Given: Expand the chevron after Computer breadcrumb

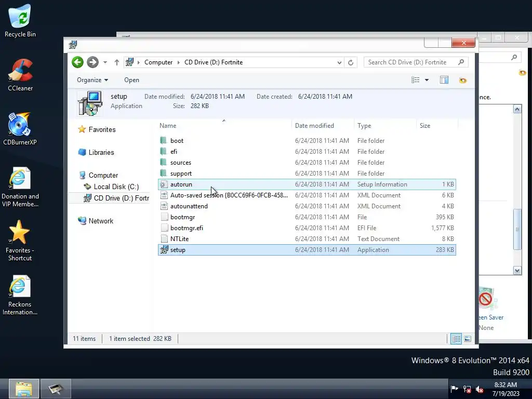Looking at the screenshot, I should (179, 62).
